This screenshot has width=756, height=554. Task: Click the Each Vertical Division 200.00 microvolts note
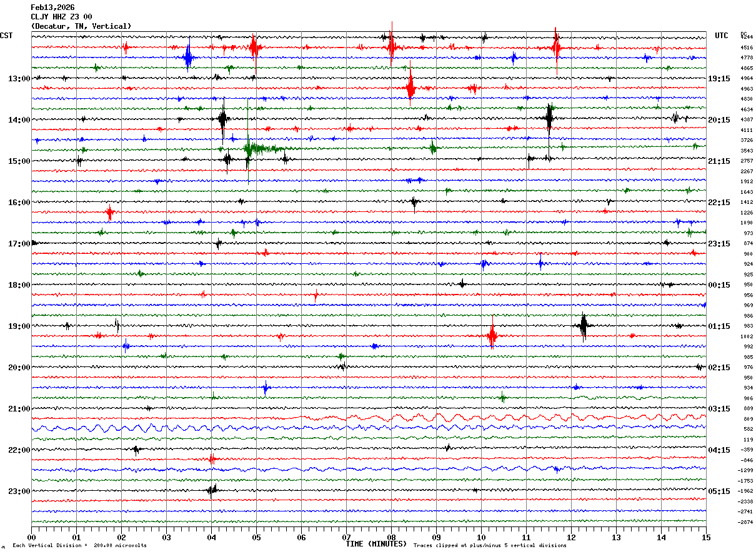pos(79,546)
